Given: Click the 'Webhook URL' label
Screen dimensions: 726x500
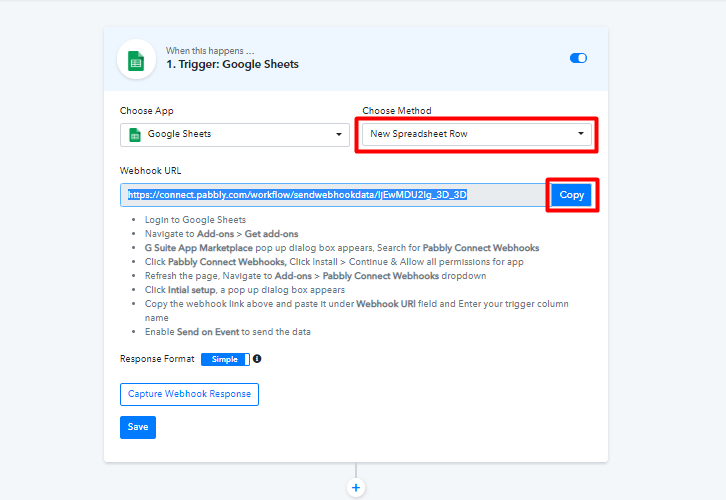Looking at the screenshot, I should tap(150, 171).
